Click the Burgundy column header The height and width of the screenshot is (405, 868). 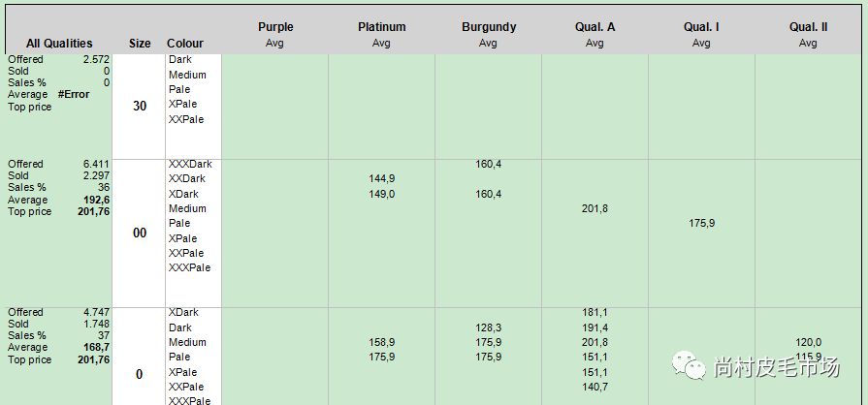pos(488,27)
